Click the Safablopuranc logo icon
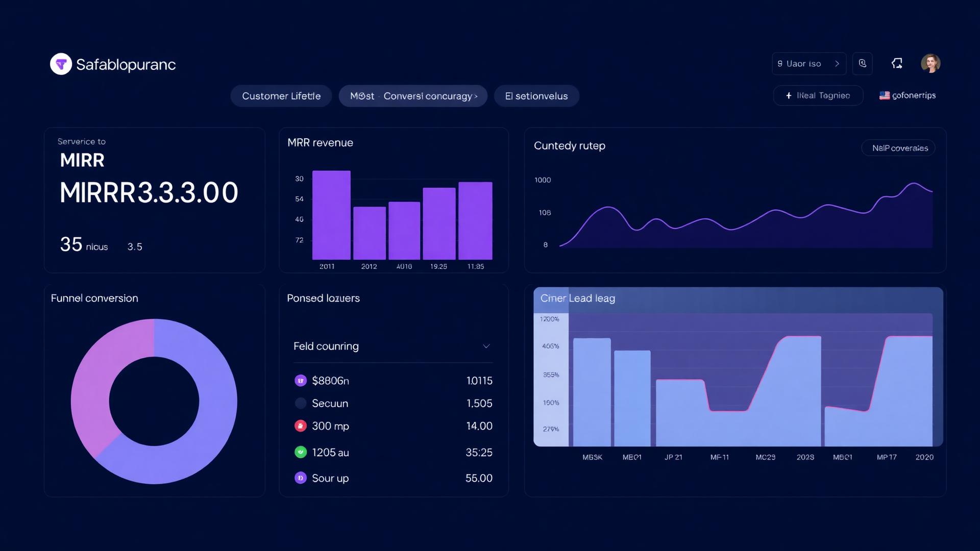The width and height of the screenshot is (980, 551). 61,63
